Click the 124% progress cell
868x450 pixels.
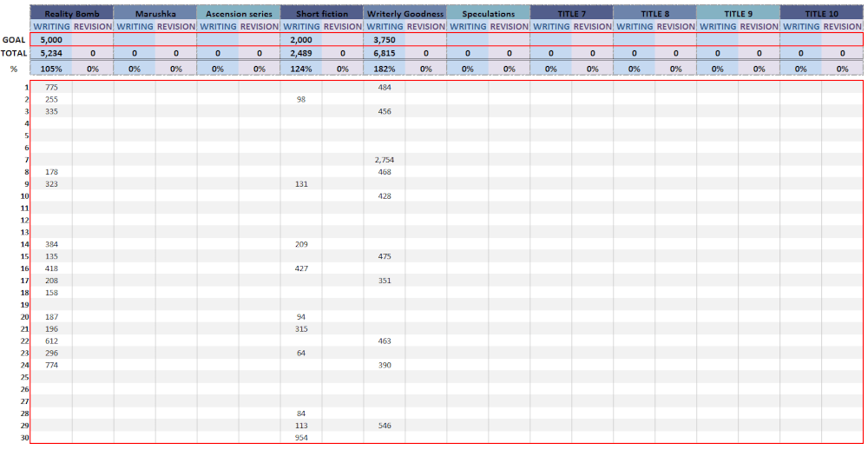coord(301,69)
